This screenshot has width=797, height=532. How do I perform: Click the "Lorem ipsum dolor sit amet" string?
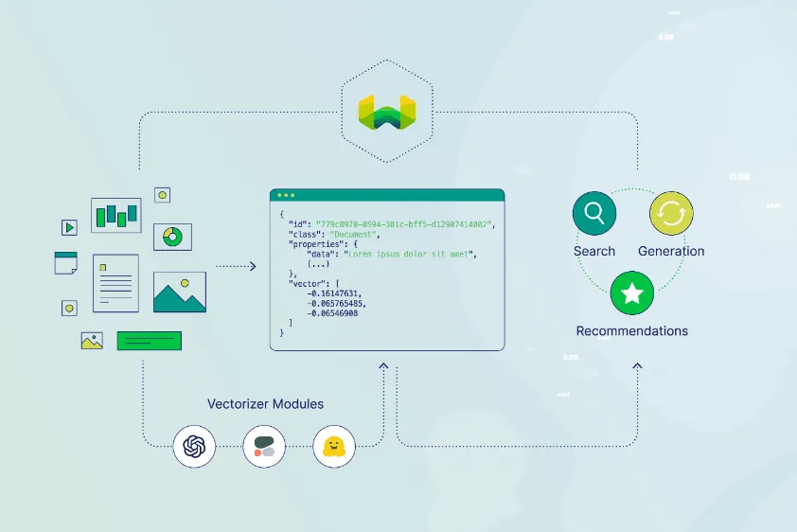click(409, 254)
